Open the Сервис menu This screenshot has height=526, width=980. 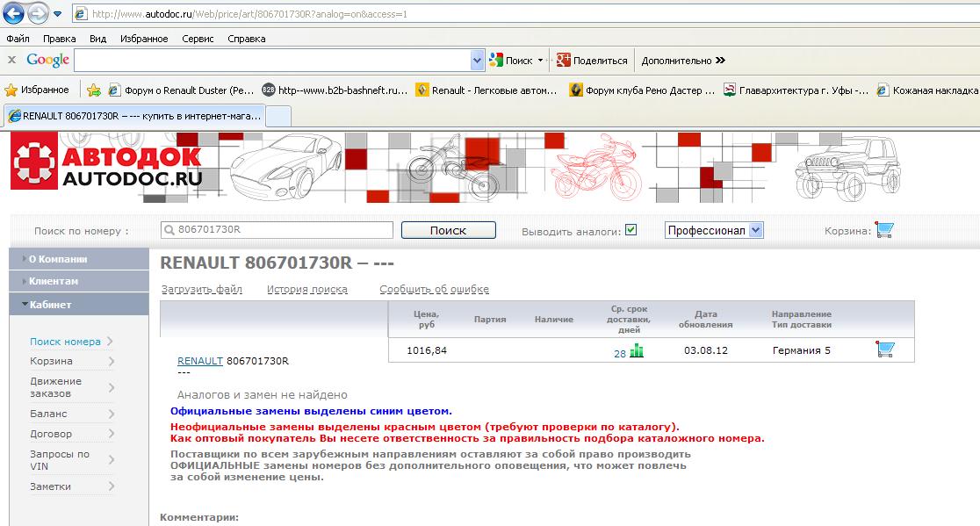(x=198, y=39)
